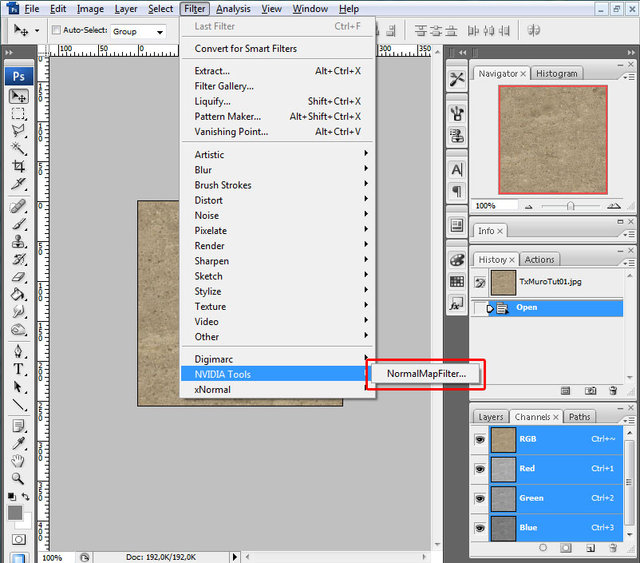Click the foreground color swatch
Image resolution: width=640 pixels, height=563 pixels.
15,512
